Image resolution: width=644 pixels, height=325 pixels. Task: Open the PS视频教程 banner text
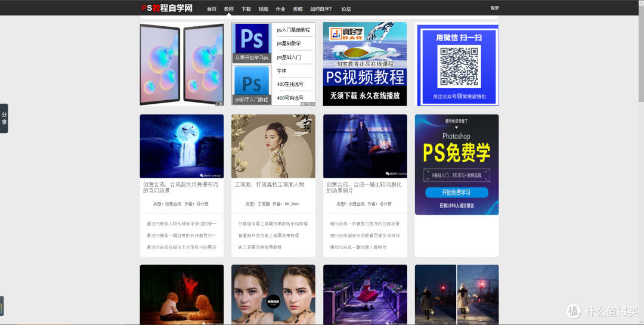tap(365, 78)
